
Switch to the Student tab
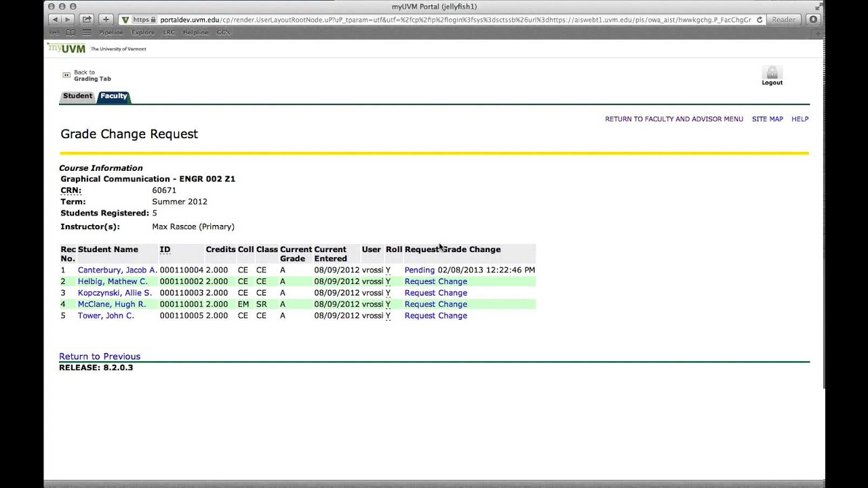point(77,96)
